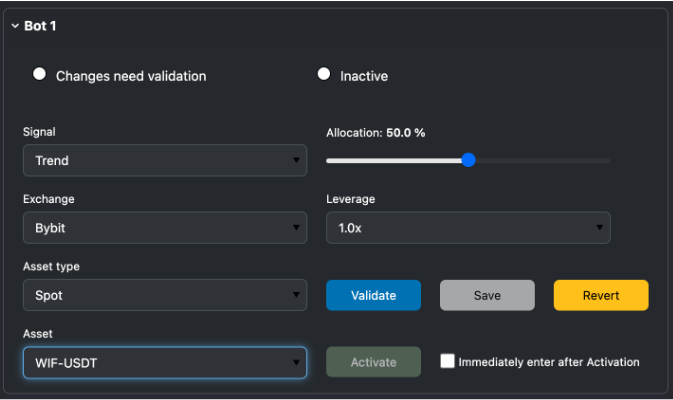Click the Activate button
This screenshot has height=400, width=673.
point(373,362)
